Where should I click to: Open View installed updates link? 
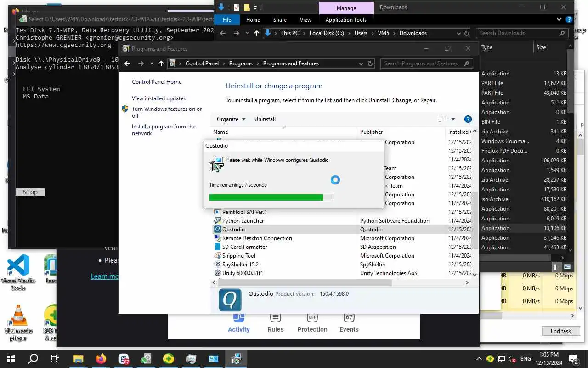(158, 98)
